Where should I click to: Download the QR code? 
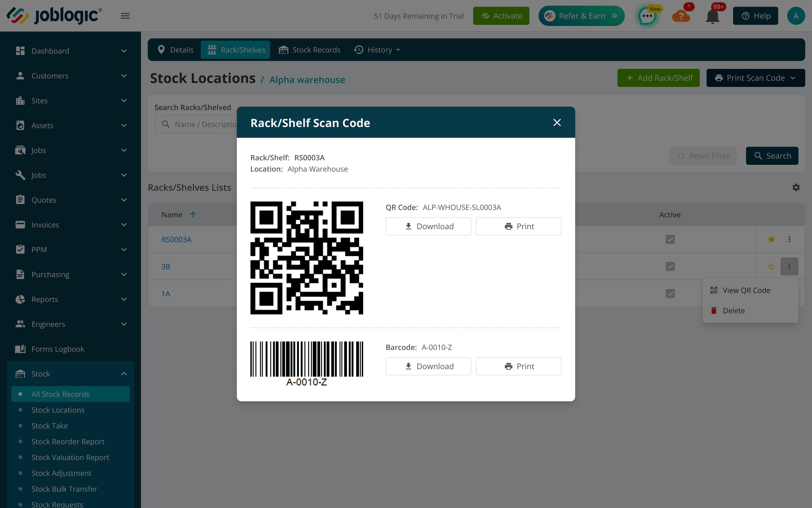pos(428,226)
